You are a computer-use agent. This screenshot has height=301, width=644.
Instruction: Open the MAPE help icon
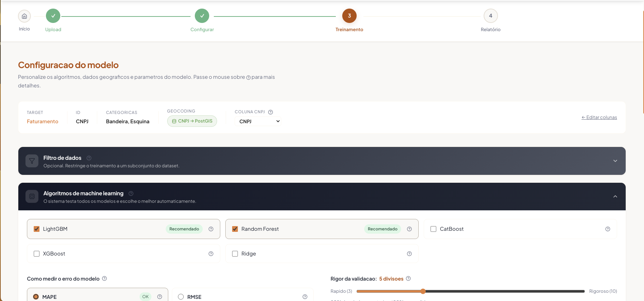pos(160,297)
